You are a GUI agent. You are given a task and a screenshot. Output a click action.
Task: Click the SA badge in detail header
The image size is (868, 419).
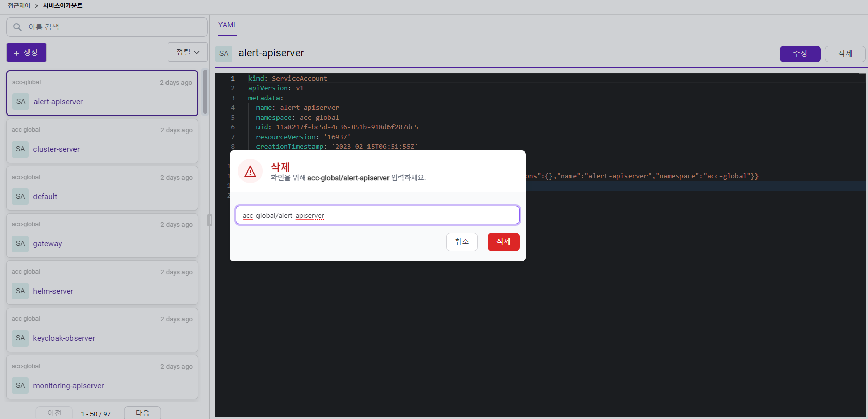point(224,53)
